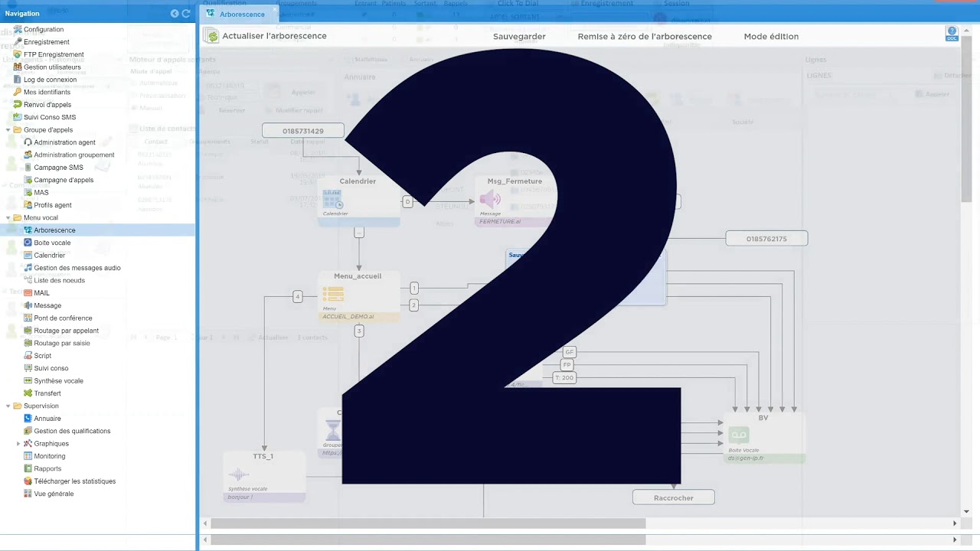Click the speaker icon for Message

click(x=28, y=305)
